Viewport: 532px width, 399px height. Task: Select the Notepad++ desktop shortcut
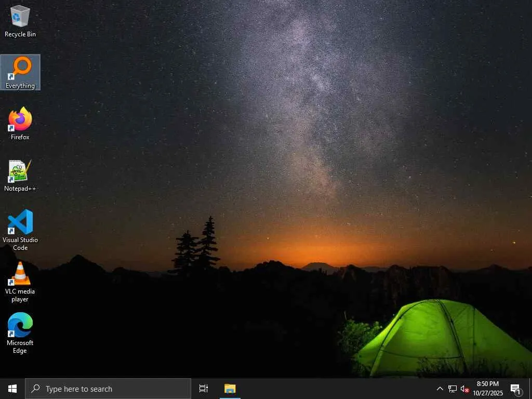(x=20, y=176)
